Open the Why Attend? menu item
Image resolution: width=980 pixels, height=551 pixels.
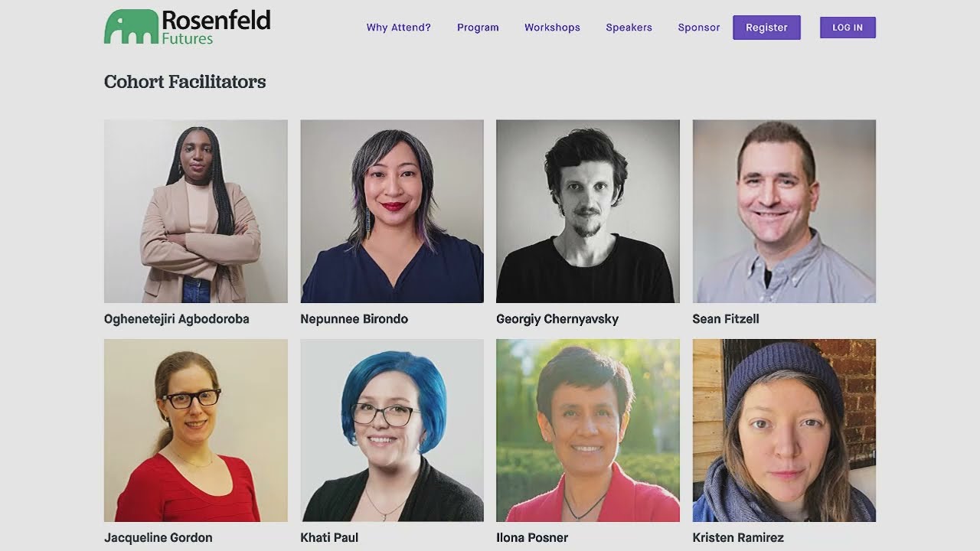coord(398,28)
